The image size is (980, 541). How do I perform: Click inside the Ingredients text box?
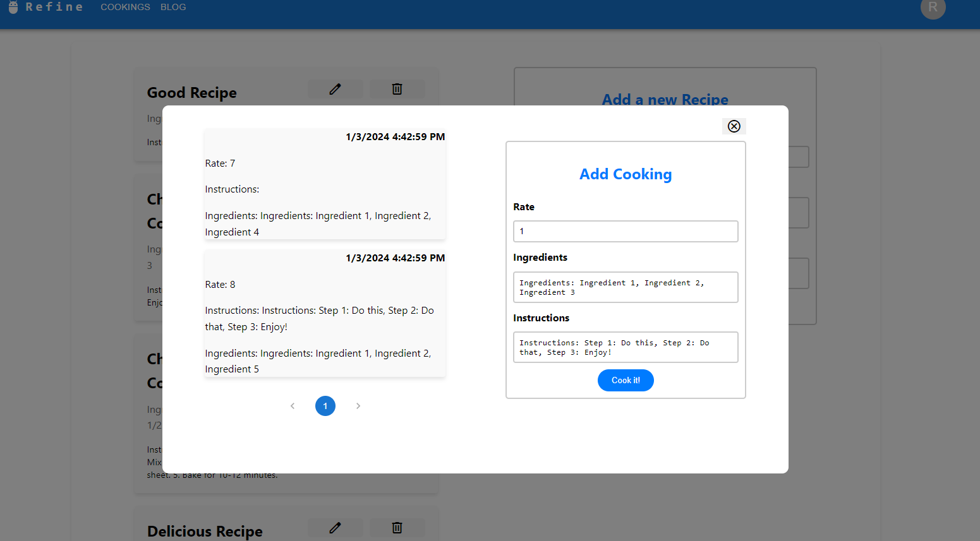tap(626, 287)
